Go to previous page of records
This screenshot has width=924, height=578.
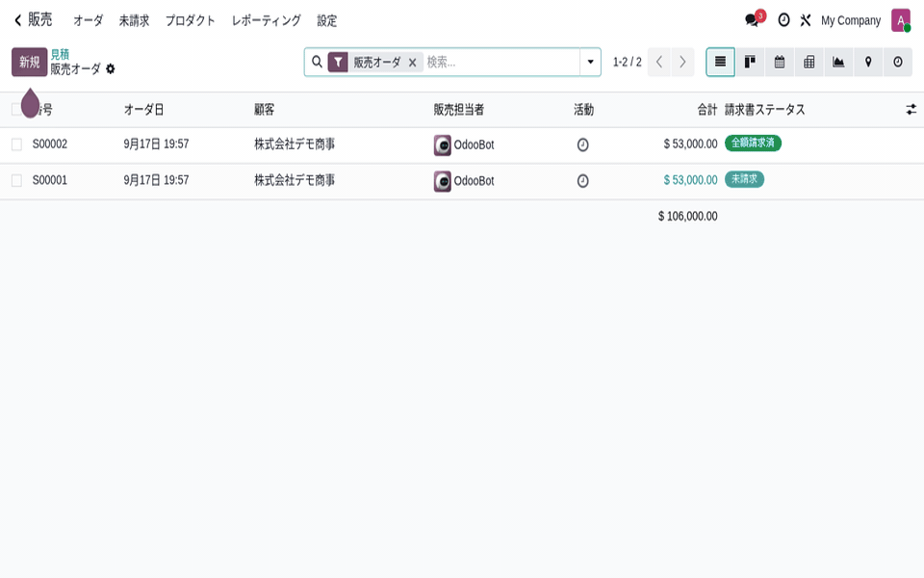[659, 62]
